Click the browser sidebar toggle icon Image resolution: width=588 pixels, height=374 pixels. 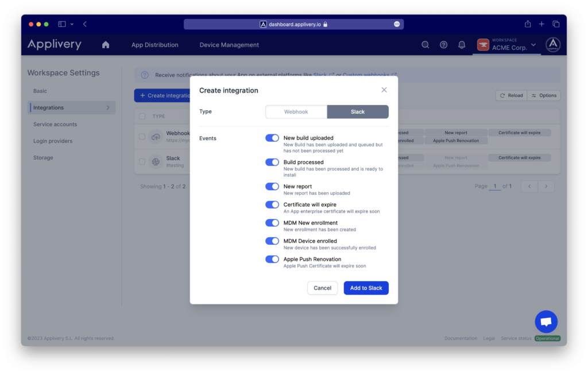click(62, 24)
